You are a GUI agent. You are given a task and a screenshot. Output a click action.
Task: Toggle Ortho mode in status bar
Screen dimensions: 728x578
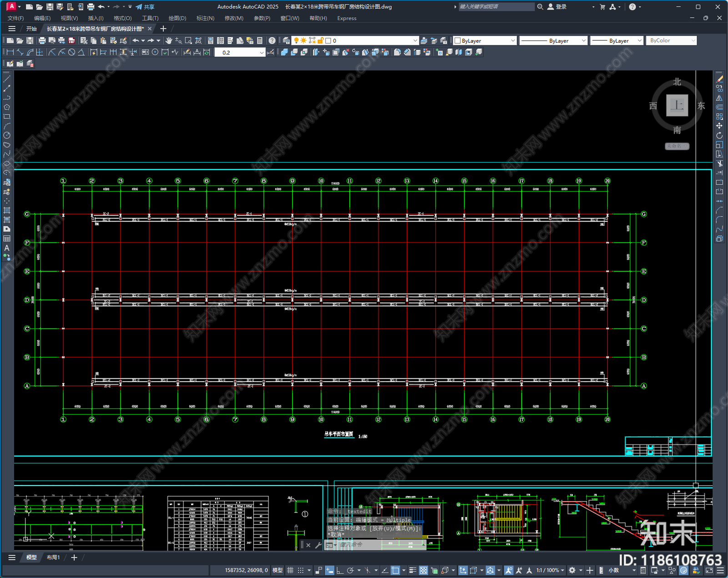[x=339, y=570]
